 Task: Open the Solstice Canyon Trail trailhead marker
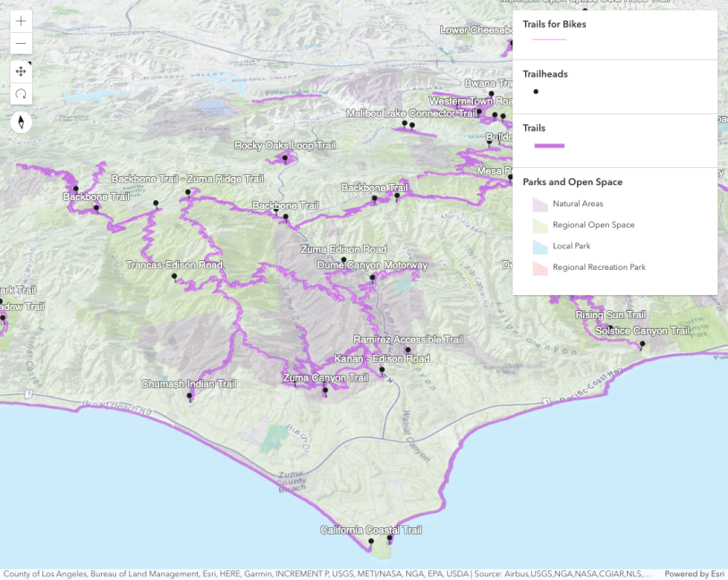pos(642,343)
